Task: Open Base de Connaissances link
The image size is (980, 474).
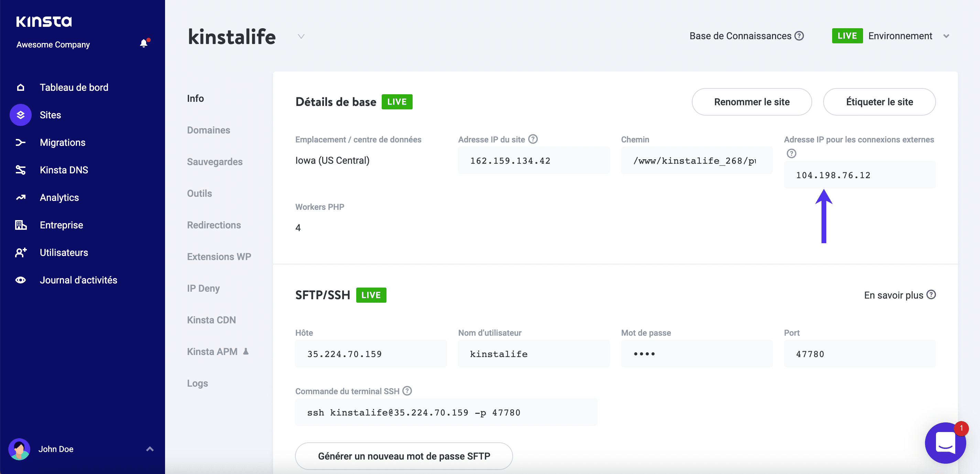Action: coord(740,36)
